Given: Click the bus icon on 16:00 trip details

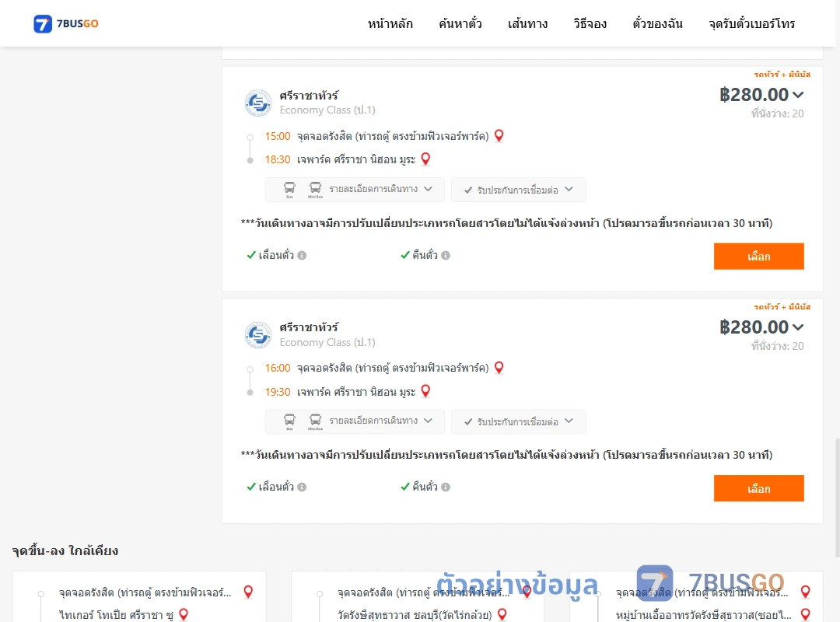Looking at the screenshot, I should coord(289,421).
